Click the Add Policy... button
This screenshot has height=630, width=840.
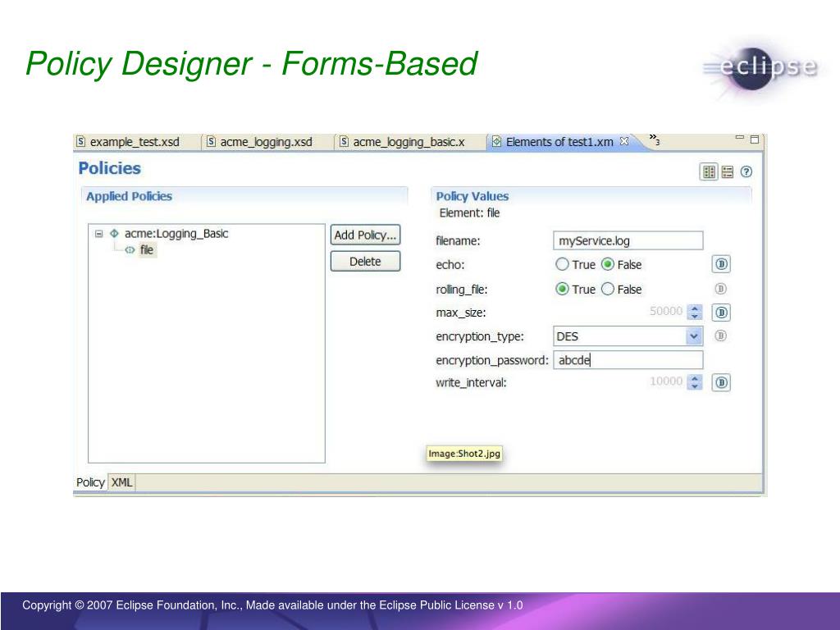(x=365, y=235)
